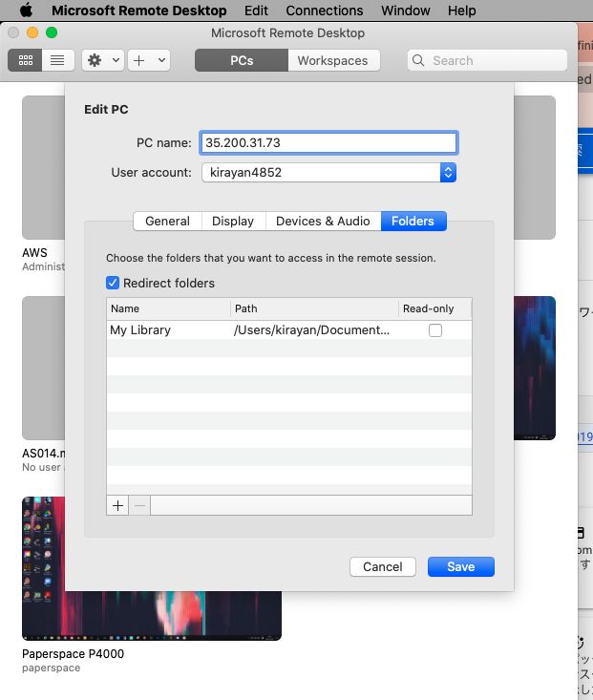Screen dimensions: 593x700
Task: Switch to the Devices & Audio tab
Action: tap(323, 221)
